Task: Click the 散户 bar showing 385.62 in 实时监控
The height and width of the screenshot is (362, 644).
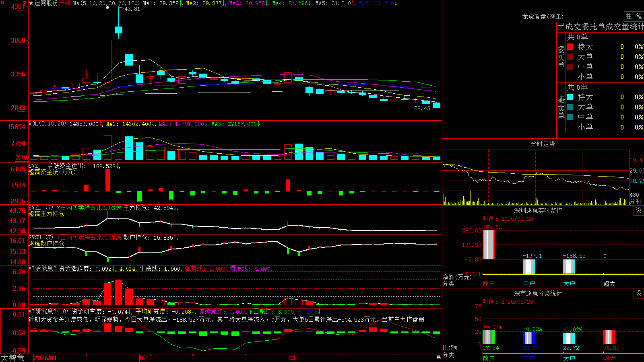Action: point(488,245)
